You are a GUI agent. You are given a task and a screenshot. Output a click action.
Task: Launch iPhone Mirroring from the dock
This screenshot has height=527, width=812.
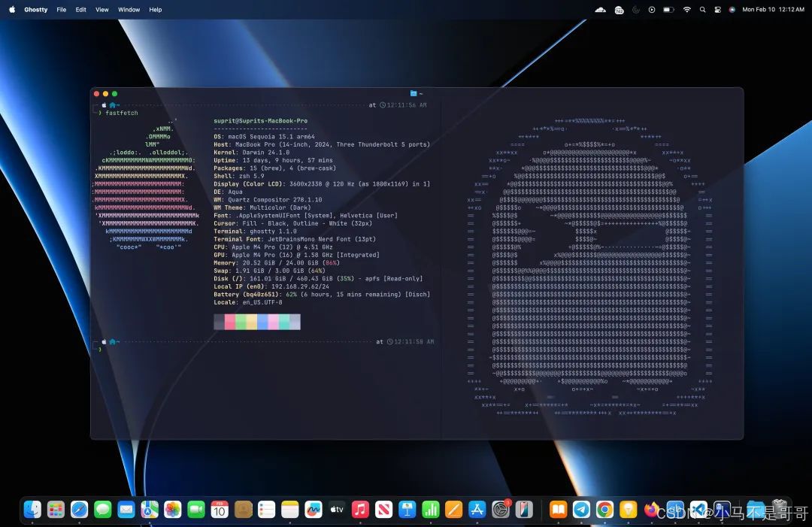(x=524, y=510)
